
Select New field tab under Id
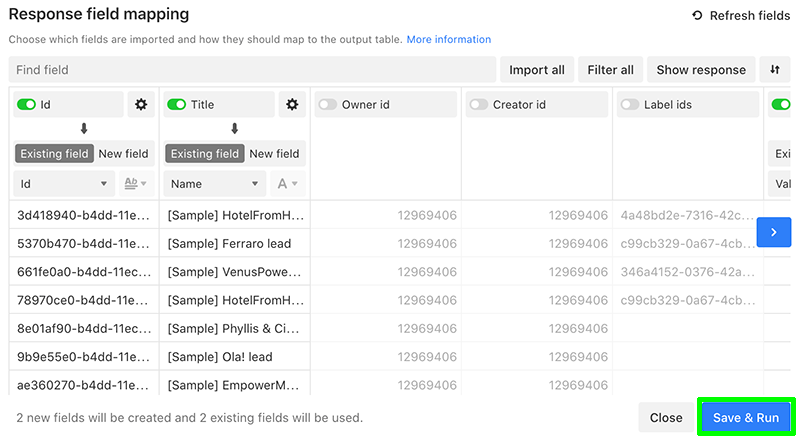[123, 154]
